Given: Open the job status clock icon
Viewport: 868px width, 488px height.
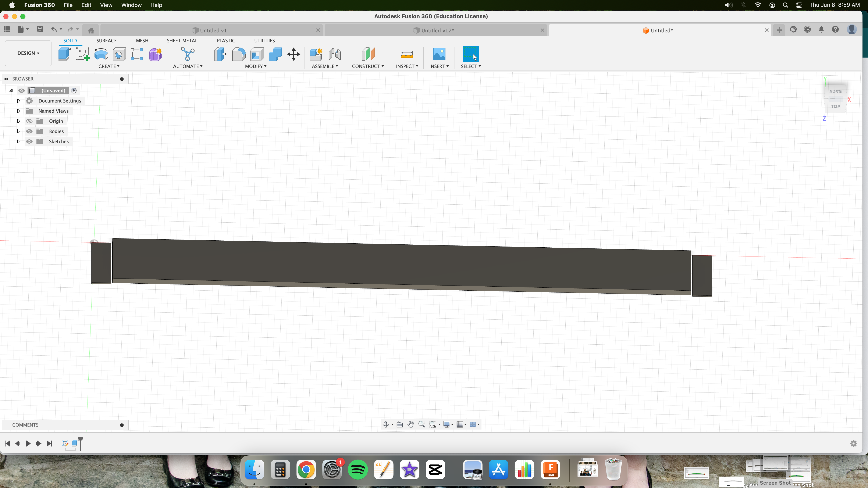Looking at the screenshot, I should (807, 30).
